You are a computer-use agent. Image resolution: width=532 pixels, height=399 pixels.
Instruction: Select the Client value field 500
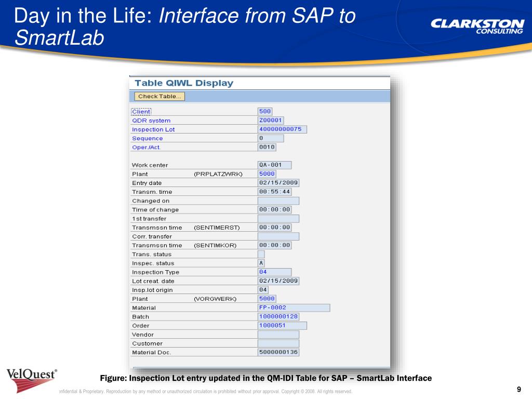tap(265, 111)
